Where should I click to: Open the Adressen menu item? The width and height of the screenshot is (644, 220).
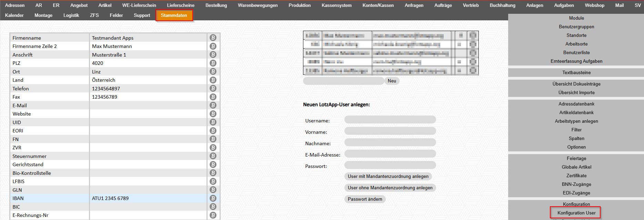(x=15, y=5)
